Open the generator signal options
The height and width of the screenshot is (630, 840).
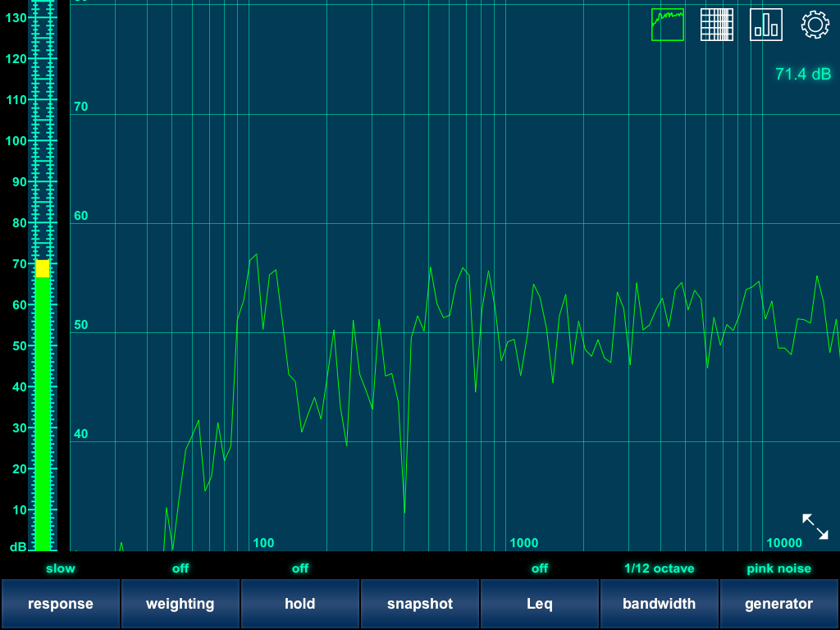(778, 604)
